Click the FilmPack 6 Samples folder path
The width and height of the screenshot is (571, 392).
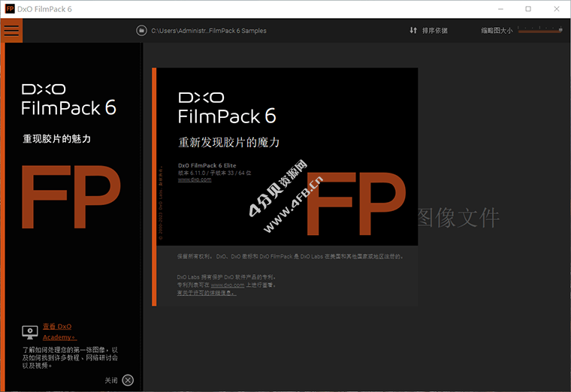pyautogui.click(x=209, y=31)
